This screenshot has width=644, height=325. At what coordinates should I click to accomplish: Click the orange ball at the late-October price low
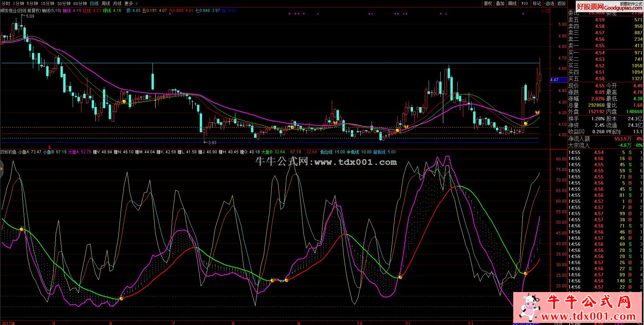(x=397, y=130)
